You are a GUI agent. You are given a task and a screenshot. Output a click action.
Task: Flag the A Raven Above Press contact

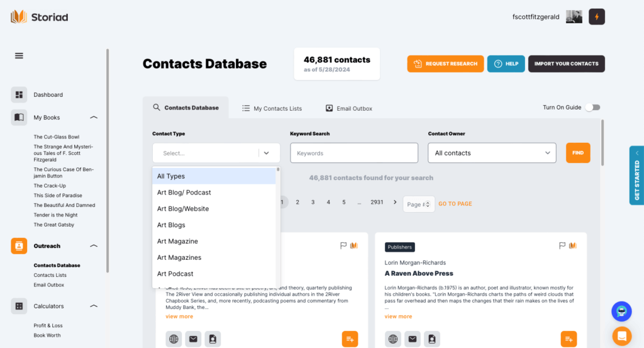coord(562,245)
